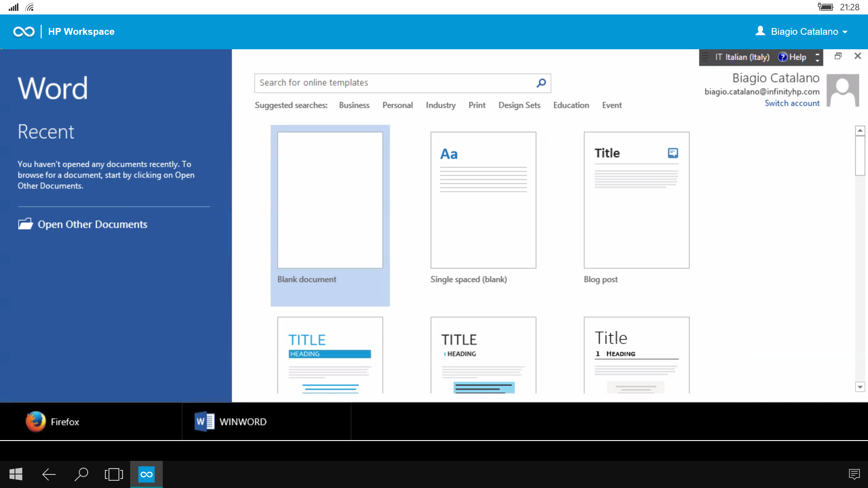
Task: Click the IT Italian (Italy) language indicator
Action: pyautogui.click(x=742, y=57)
